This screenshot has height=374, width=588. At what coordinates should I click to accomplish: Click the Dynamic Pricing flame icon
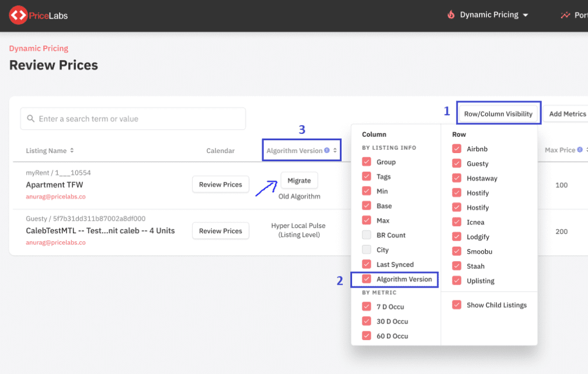[x=451, y=15]
